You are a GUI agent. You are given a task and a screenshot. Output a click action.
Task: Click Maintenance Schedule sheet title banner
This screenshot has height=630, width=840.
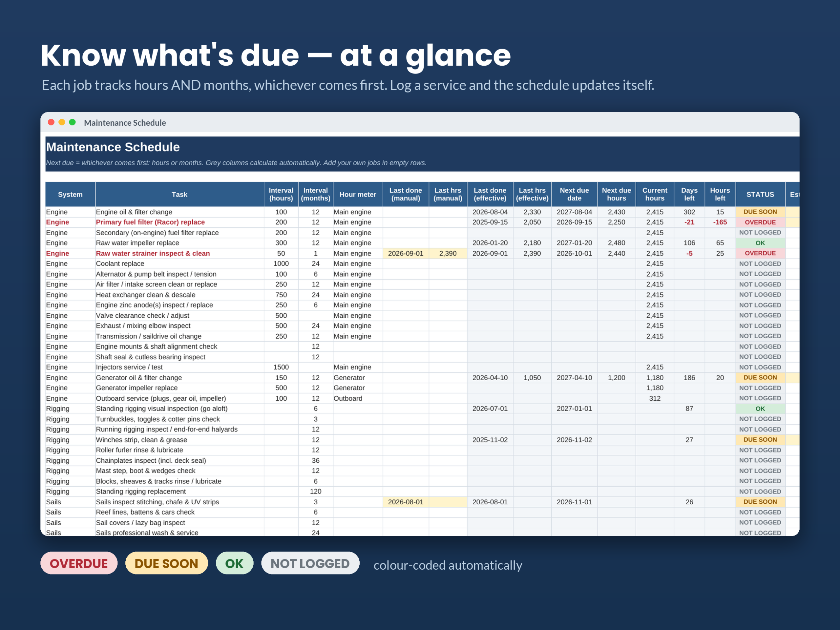(x=422, y=154)
